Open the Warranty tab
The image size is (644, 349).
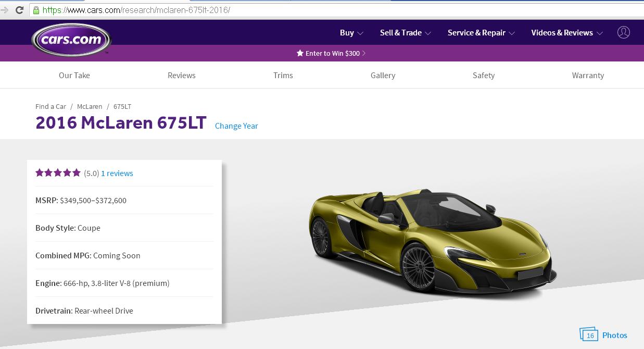pos(588,75)
